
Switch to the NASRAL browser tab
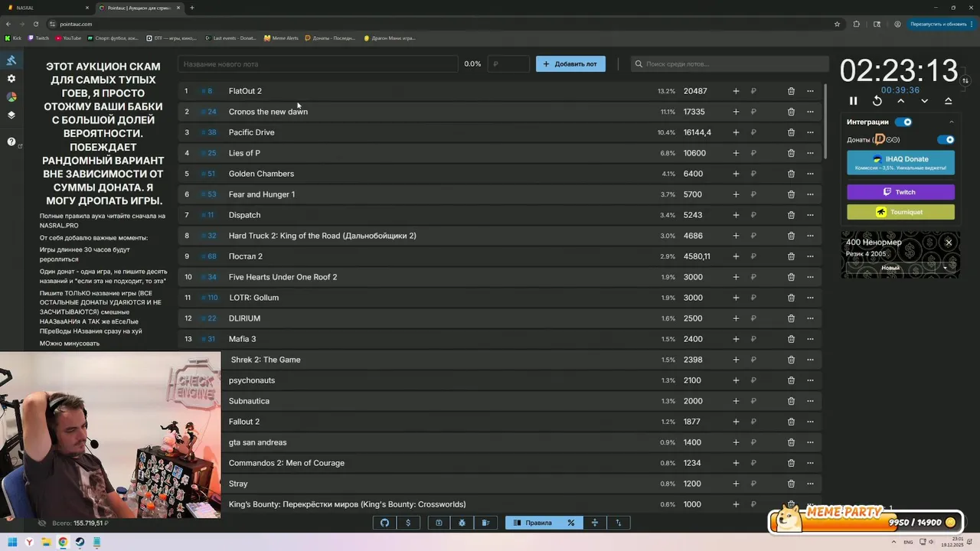[x=47, y=8]
